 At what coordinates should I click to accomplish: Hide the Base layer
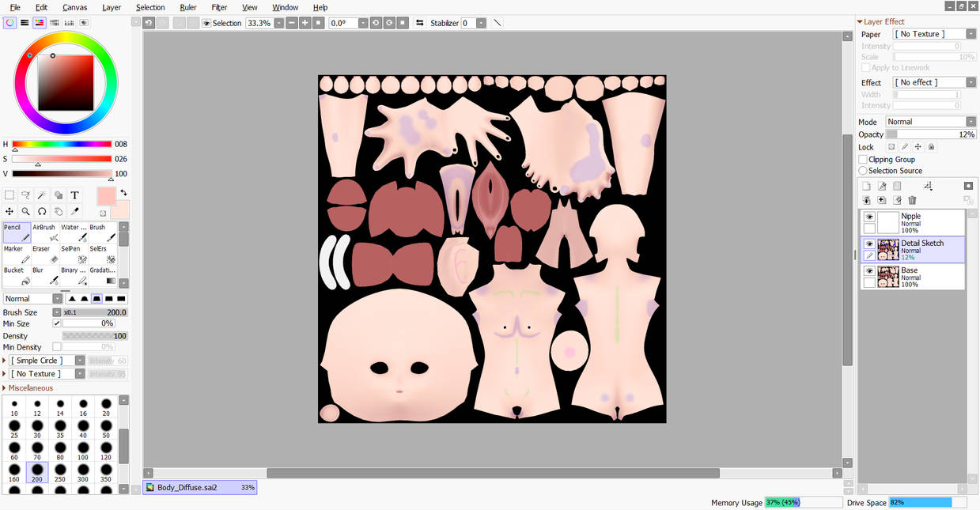coord(869,270)
